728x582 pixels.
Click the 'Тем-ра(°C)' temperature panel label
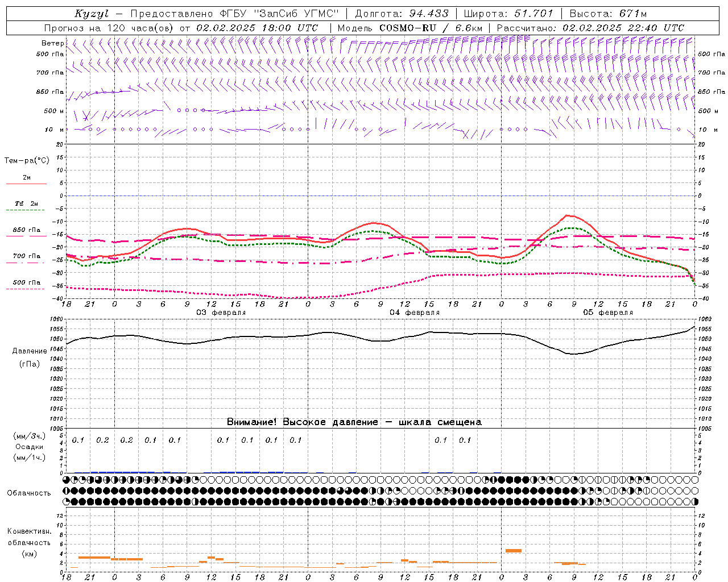coord(27,161)
